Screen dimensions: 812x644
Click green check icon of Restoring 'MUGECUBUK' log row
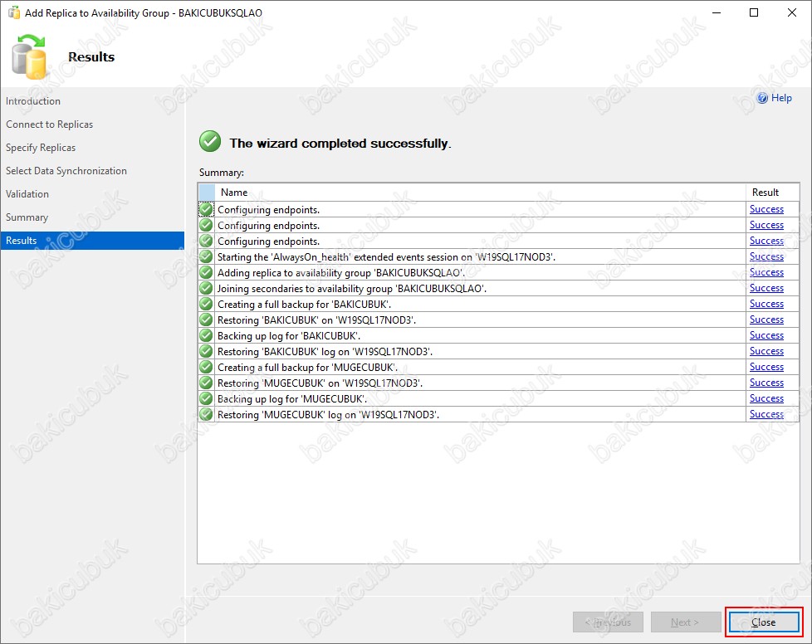click(x=206, y=414)
